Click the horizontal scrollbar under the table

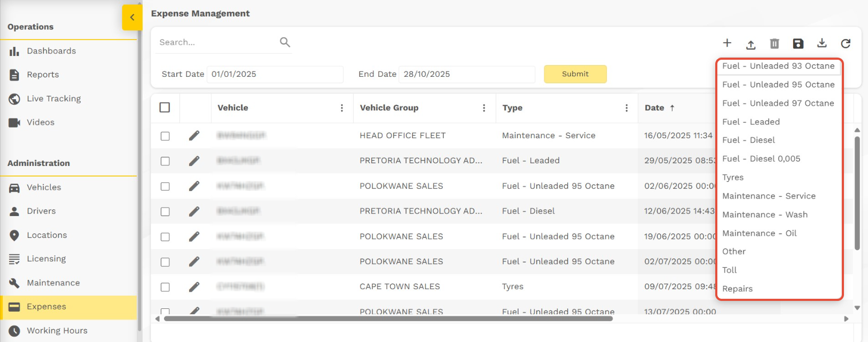click(388, 319)
